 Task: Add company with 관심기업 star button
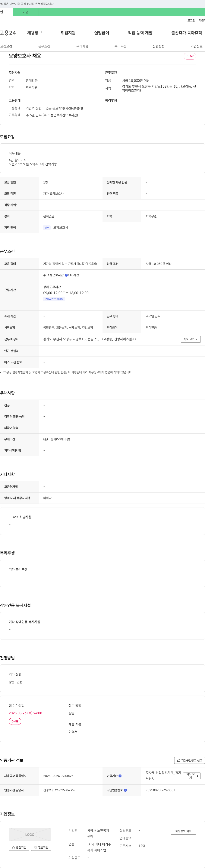click(x=19, y=847)
